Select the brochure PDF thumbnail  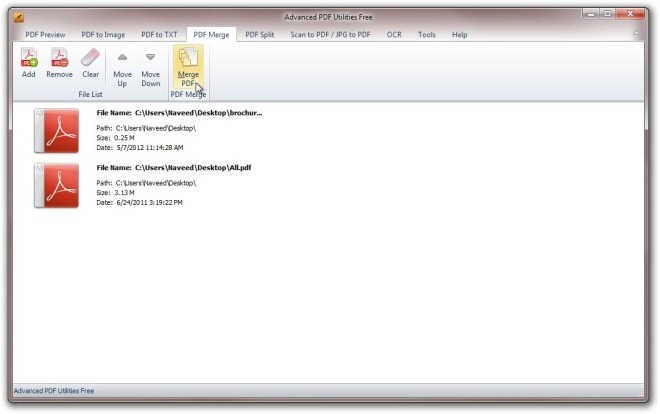click(56, 131)
